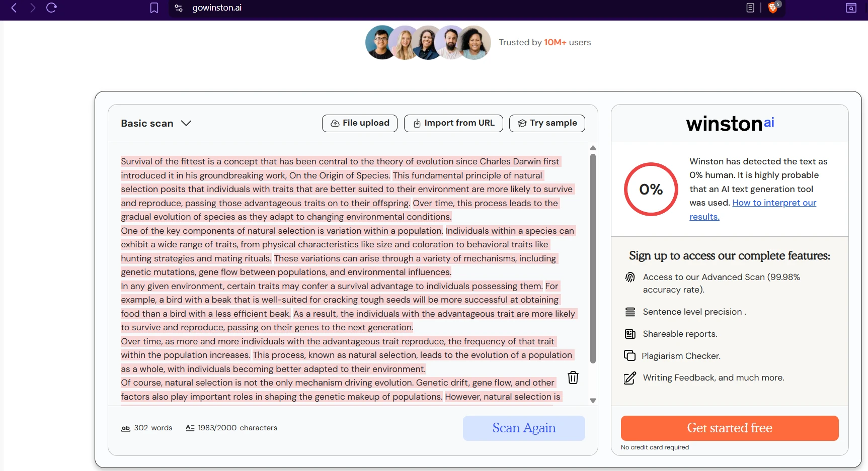
Task: Click the browser back arrow
Action: [x=14, y=8]
